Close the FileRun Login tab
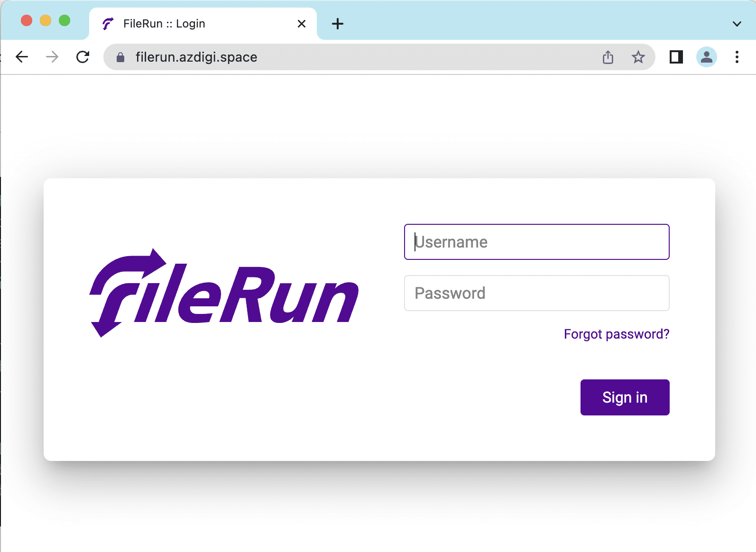 click(302, 24)
